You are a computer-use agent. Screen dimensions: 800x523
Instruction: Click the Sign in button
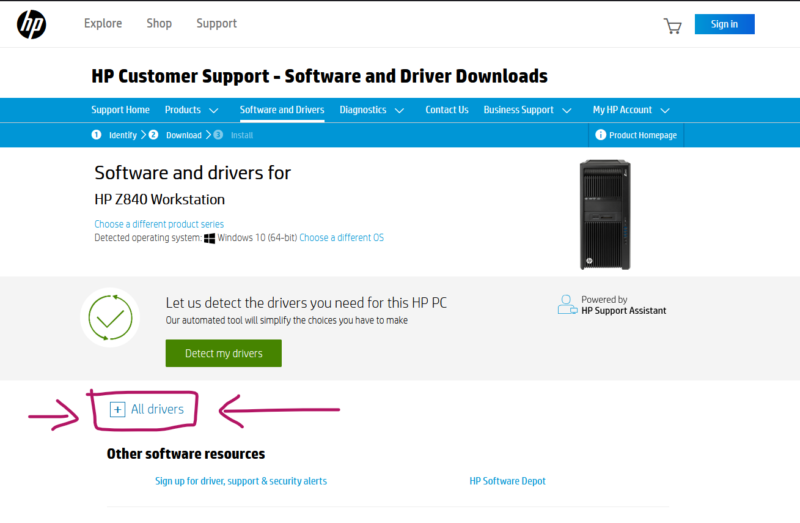[724, 24]
